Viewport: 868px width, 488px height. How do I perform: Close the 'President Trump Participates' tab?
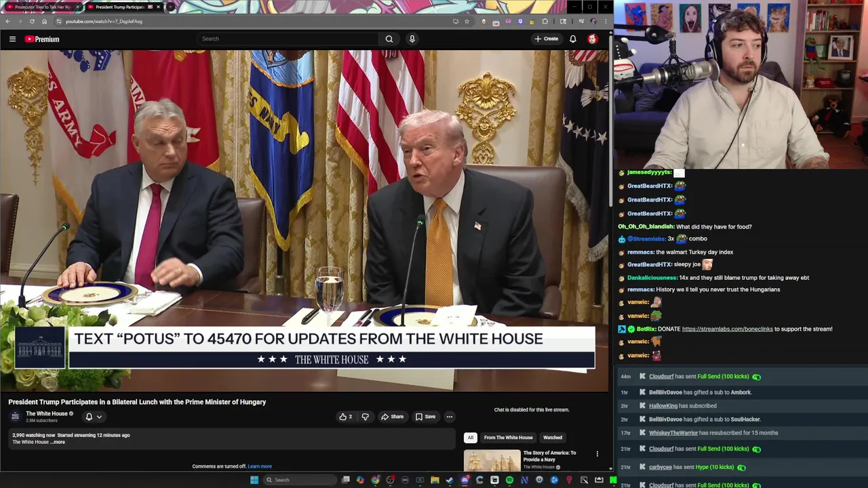159,7
